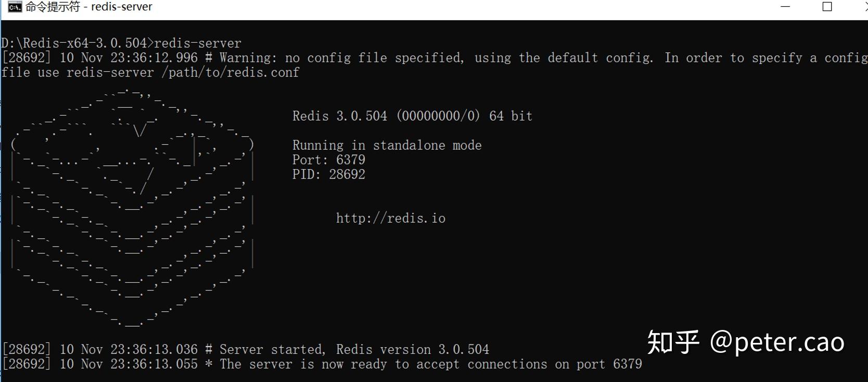This screenshot has height=382, width=868.
Task: Click the D:\Redis-x64-3.0.504 prompt path
Action: 74,43
